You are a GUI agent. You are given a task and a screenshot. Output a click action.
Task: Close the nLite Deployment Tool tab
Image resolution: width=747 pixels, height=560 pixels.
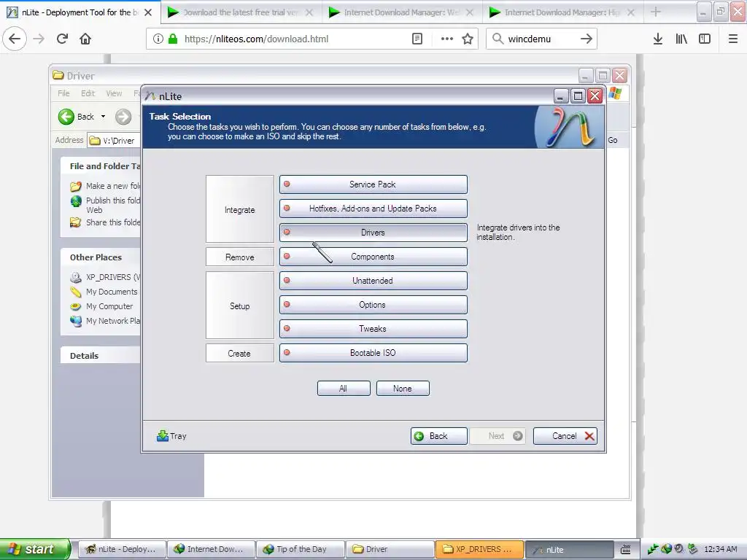point(148,12)
